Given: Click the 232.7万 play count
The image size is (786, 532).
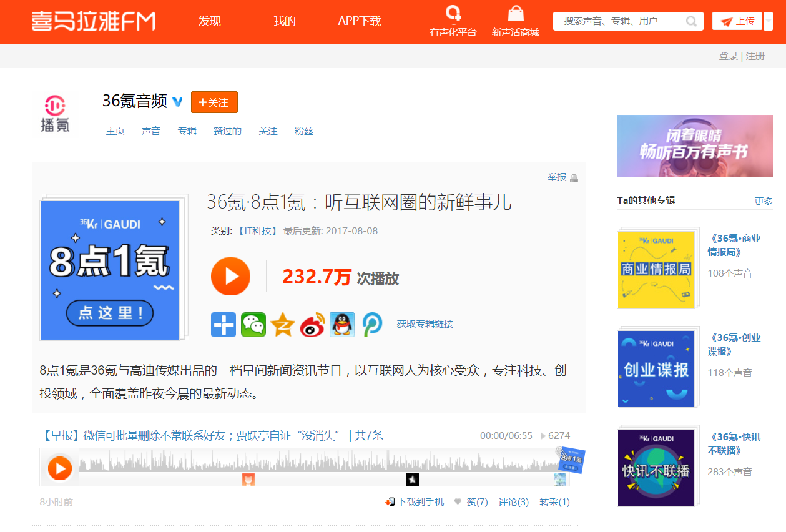Looking at the screenshot, I should [x=317, y=277].
